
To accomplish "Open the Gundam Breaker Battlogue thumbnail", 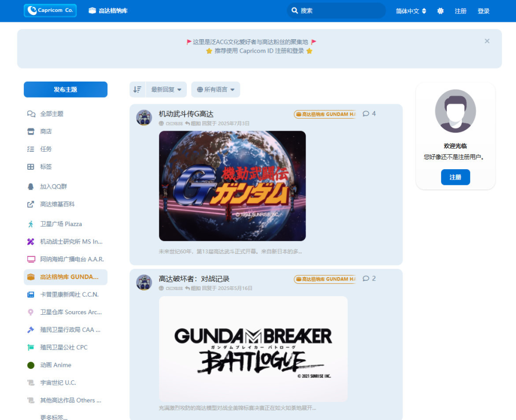I will 253,349.
